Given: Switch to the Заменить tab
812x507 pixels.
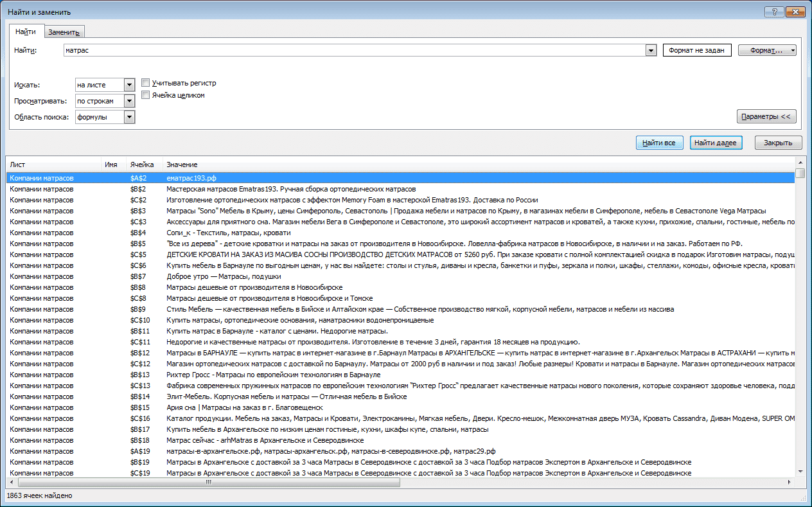Looking at the screenshot, I should 64,32.
